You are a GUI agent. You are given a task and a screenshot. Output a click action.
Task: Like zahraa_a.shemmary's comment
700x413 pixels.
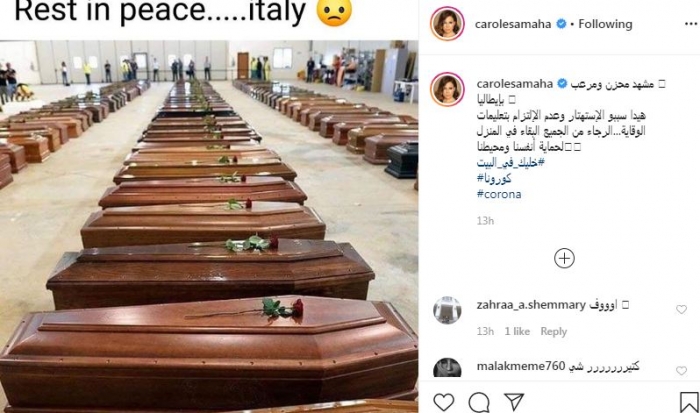coord(681,309)
